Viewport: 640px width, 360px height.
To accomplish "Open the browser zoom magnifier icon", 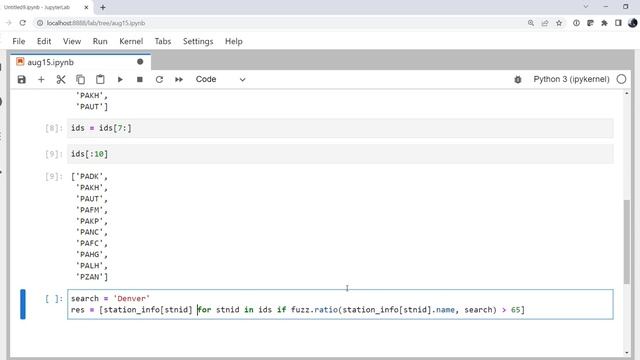I will [531, 23].
